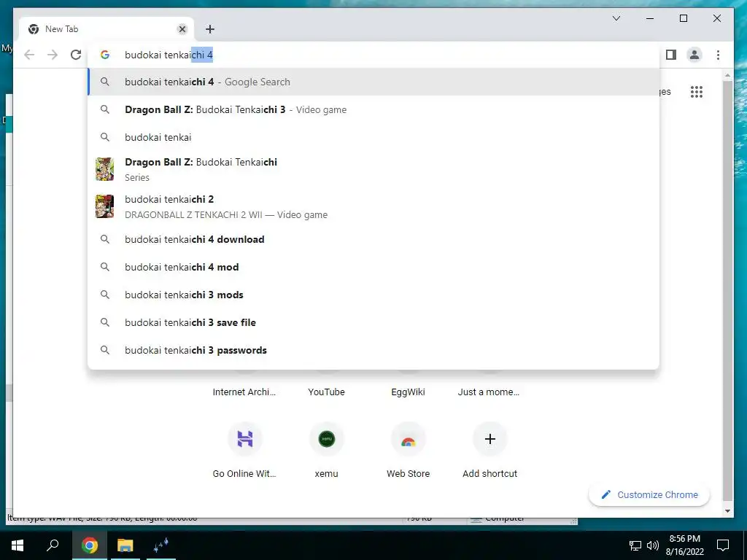Pick 'budokai tenkaichi 4 mod' suggestion

coord(373,267)
